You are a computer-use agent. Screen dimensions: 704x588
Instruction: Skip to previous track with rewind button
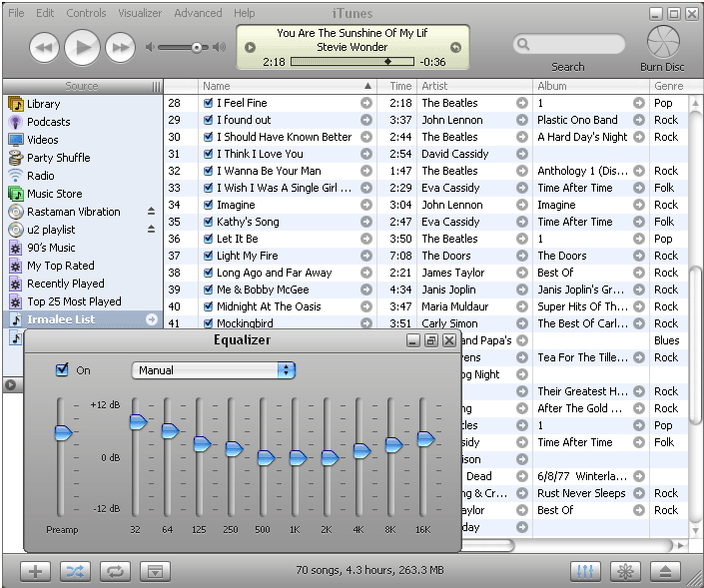pyautogui.click(x=44, y=47)
